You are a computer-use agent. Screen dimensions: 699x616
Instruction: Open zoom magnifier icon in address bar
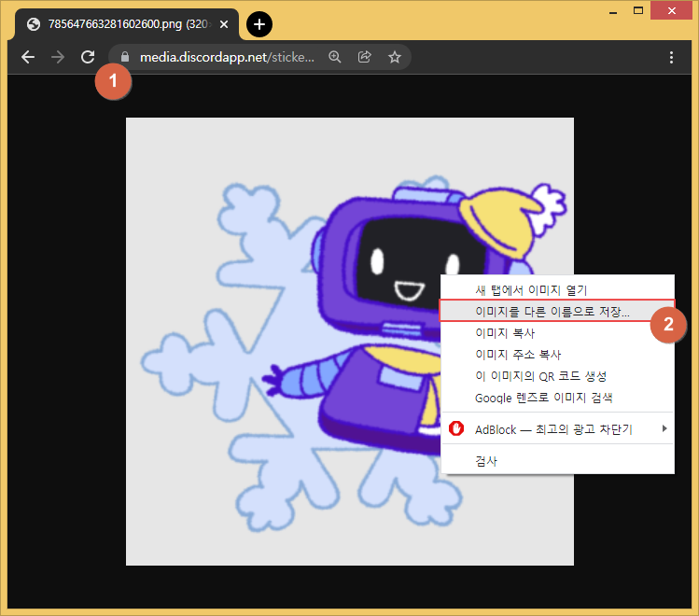[335, 57]
